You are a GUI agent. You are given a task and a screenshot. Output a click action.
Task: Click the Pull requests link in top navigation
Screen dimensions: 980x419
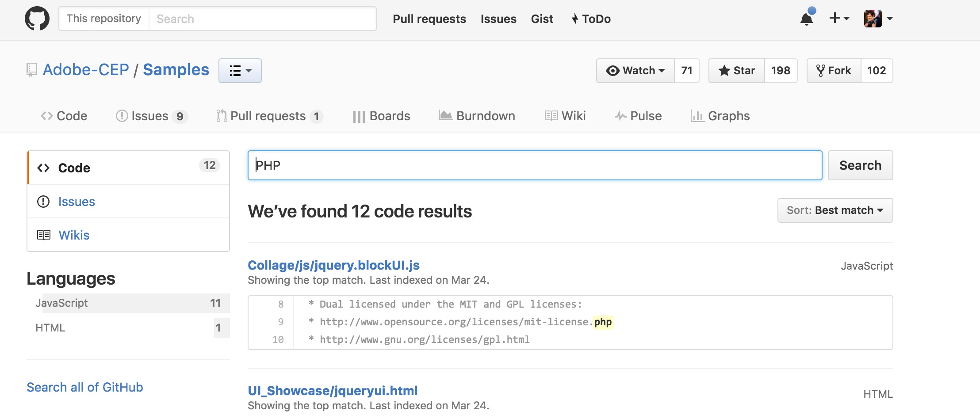(x=429, y=19)
